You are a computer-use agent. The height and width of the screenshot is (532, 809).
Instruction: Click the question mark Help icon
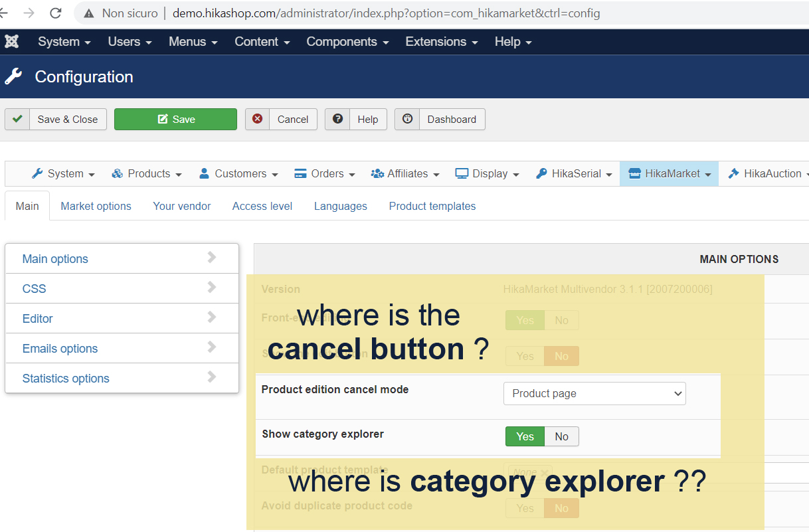pyautogui.click(x=337, y=119)
